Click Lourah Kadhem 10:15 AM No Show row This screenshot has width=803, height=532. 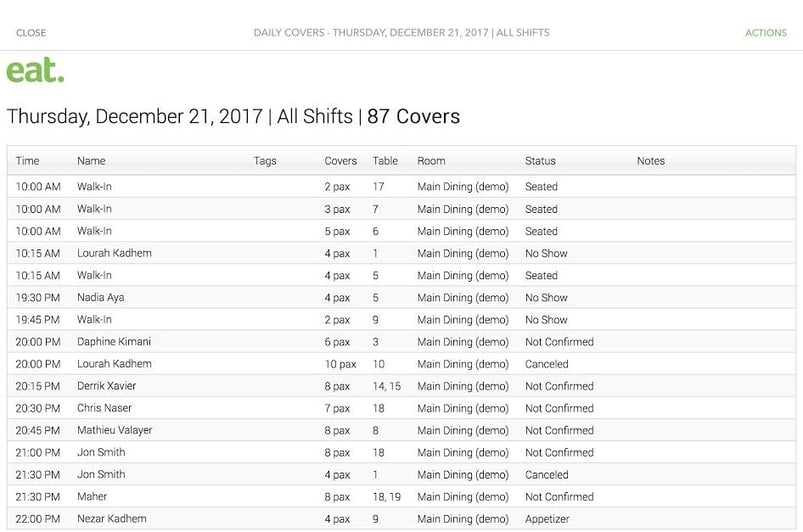(402, 253)
